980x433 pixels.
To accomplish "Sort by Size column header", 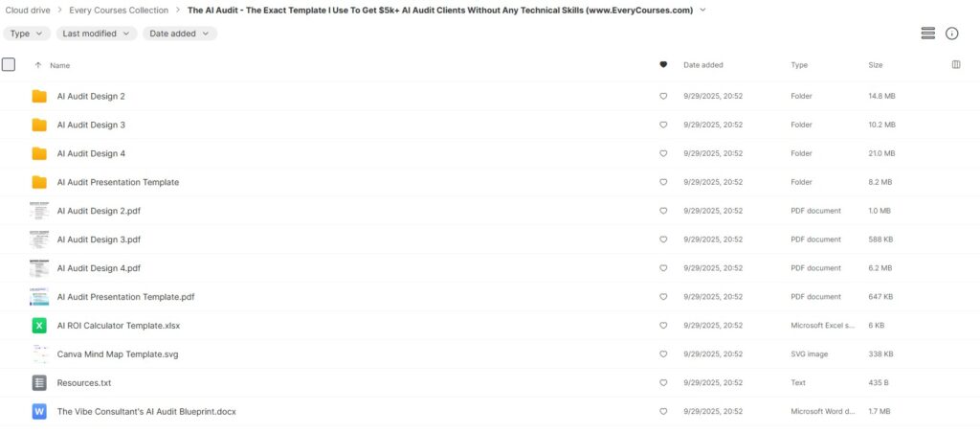I will click(875, 65).
